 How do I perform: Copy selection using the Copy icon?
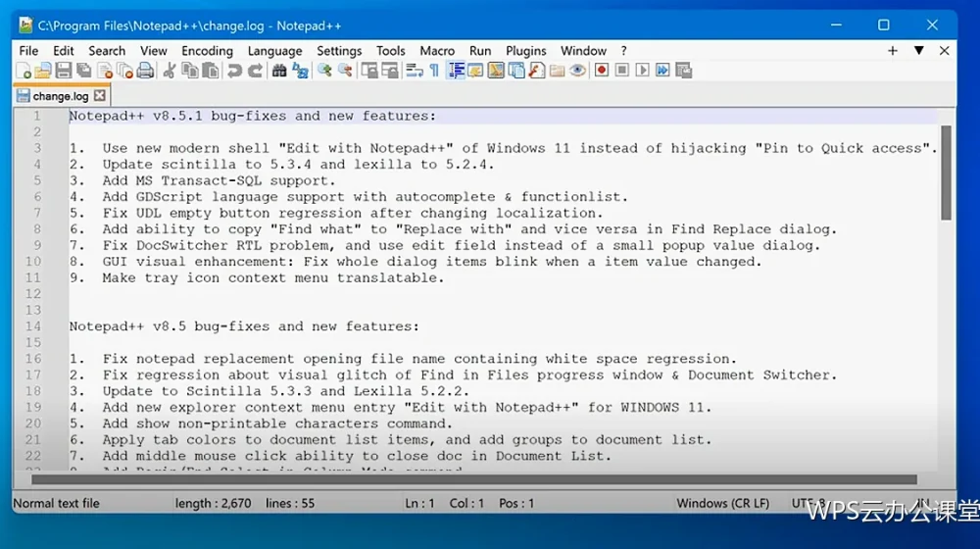[x=189, y=71]
